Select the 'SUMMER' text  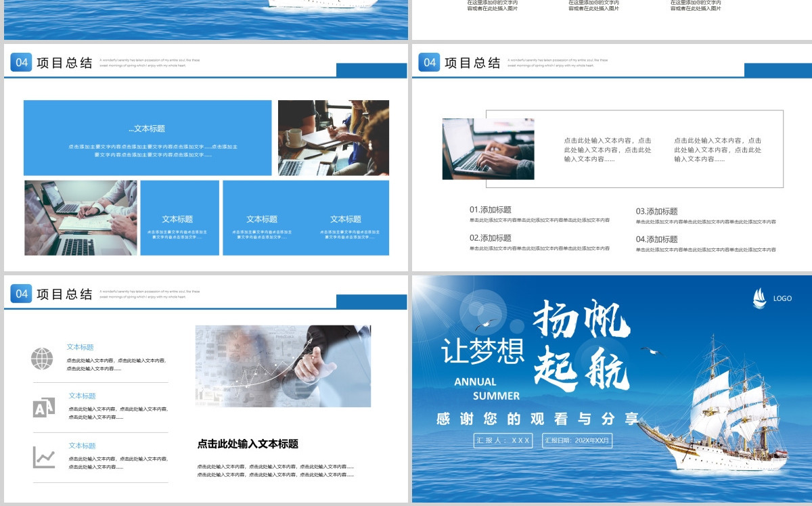tap(497, 396)
